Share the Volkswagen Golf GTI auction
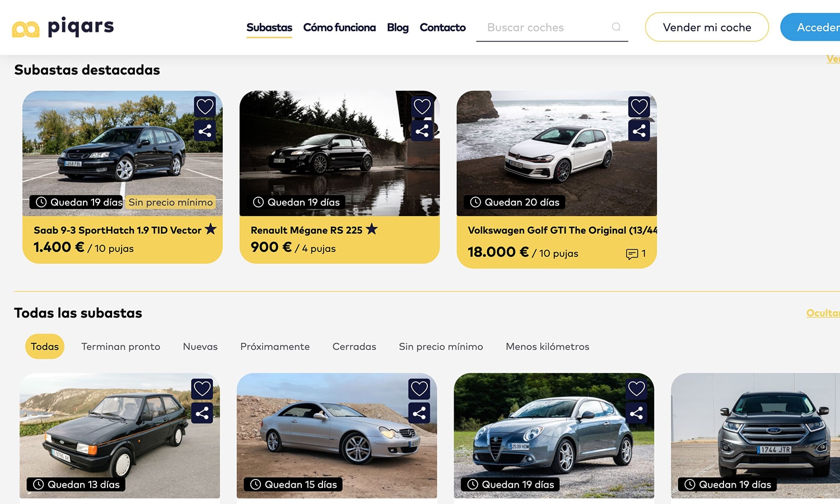840x504 pixels. [639, 131]
